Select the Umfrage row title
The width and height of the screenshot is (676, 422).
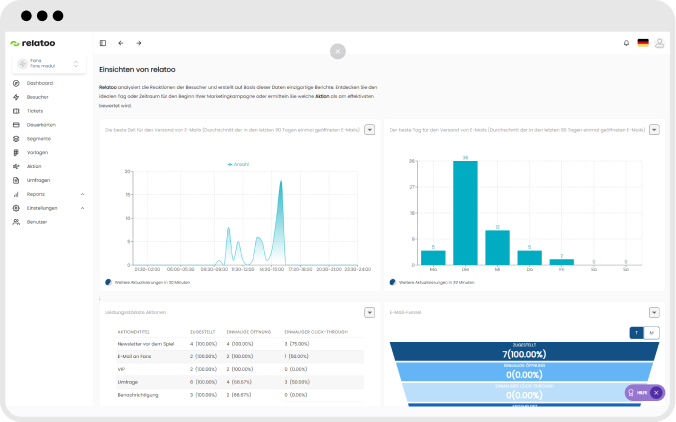[x=128, y=382]
